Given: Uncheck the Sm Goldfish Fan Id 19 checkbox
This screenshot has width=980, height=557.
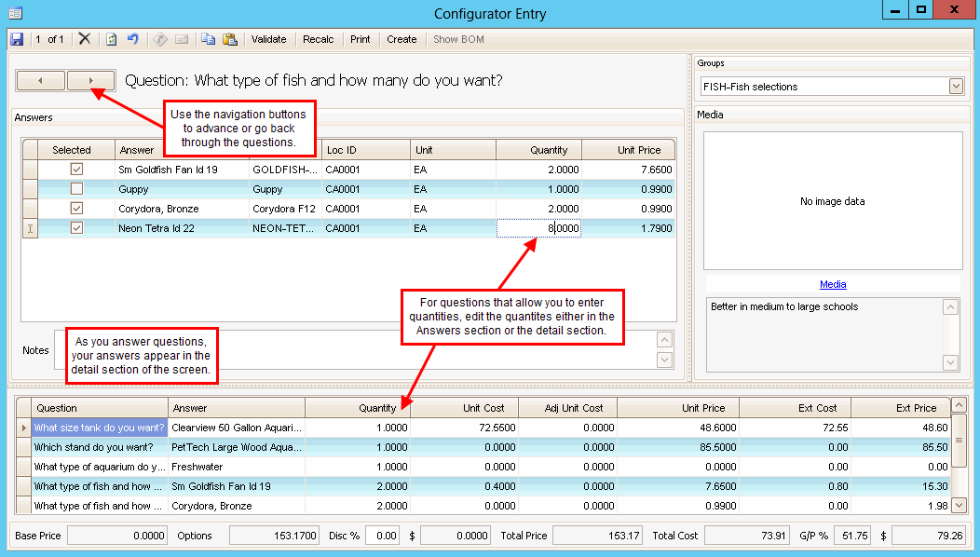Looking at the screenshot, I should [x=77, y=170].
